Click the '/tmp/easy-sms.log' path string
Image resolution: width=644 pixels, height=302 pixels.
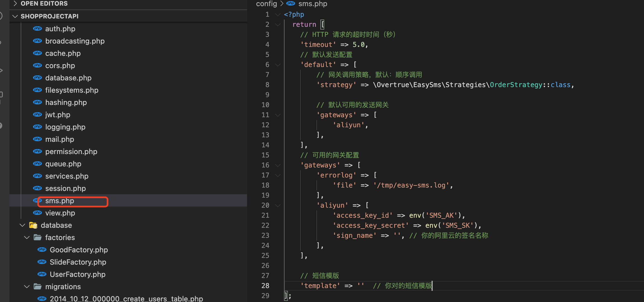tap(411, 185)
